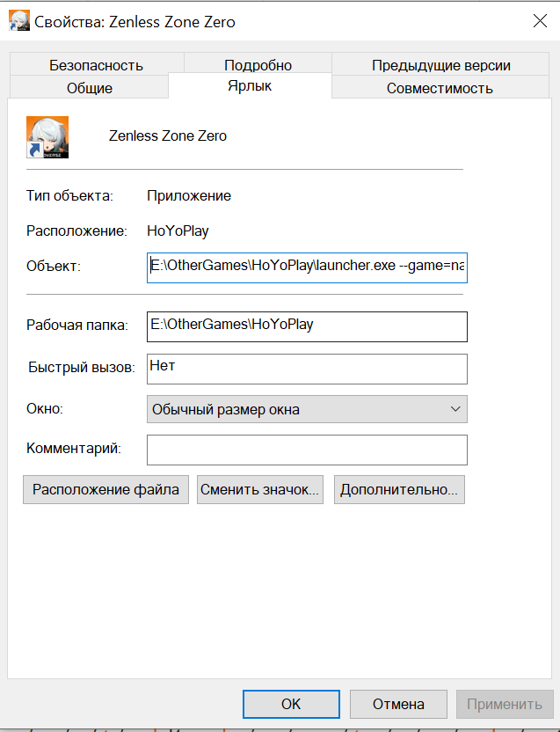The height and width of the screenshot is (732, 560).
Task: Close the properties dialog with X
Action: tap(540, 20)
